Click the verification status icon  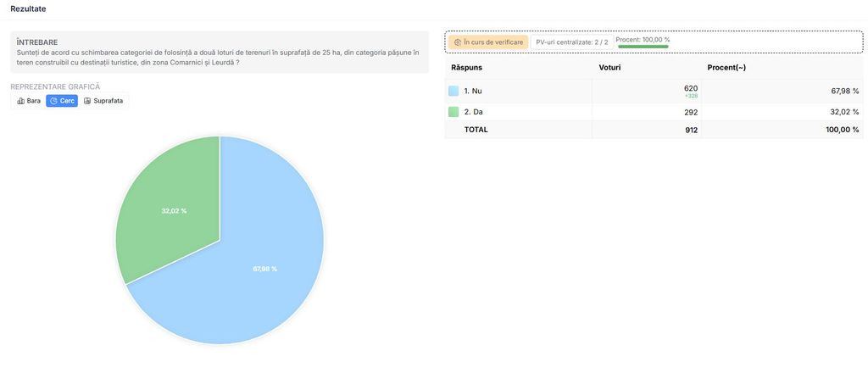pyautogui.click(x=458, y=42)
